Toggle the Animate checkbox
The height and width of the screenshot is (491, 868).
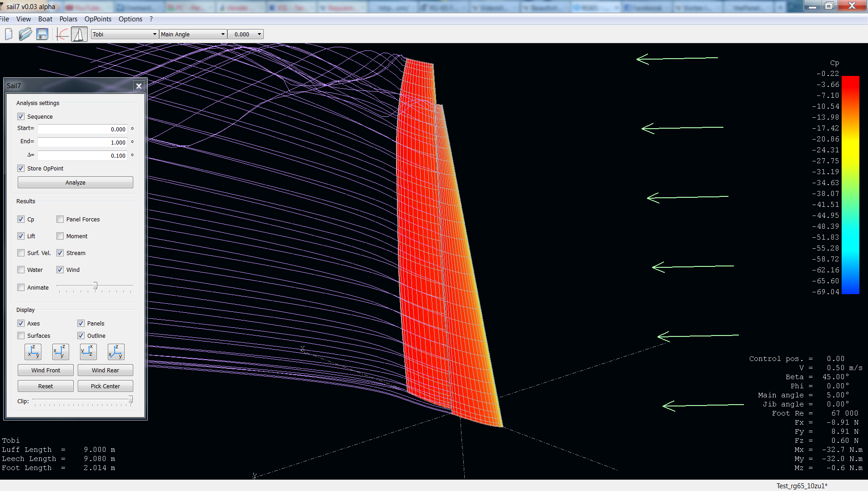click(21, 288)
